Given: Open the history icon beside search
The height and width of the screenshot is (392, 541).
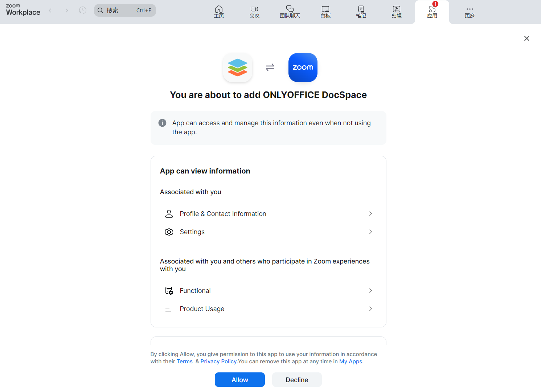Looking at the screenshot, I should [82, 10].
